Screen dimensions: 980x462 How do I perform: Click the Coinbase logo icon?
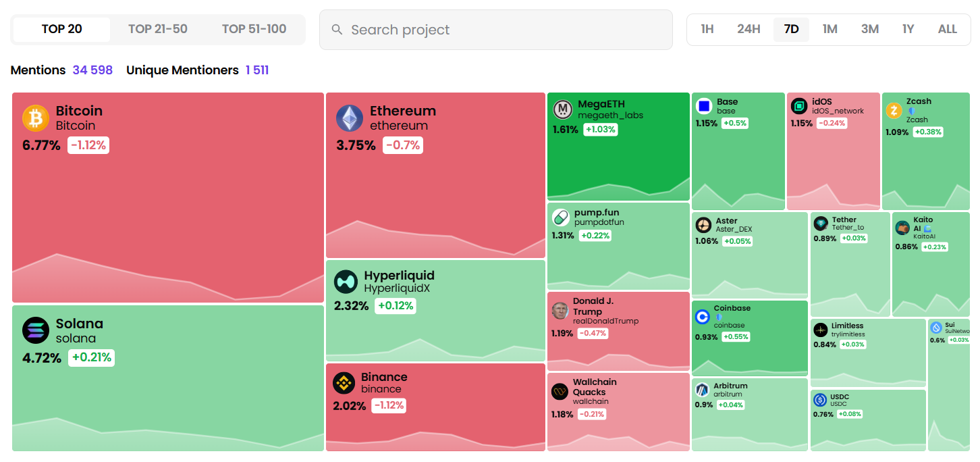pyautogui.click(x=703, y=316)
